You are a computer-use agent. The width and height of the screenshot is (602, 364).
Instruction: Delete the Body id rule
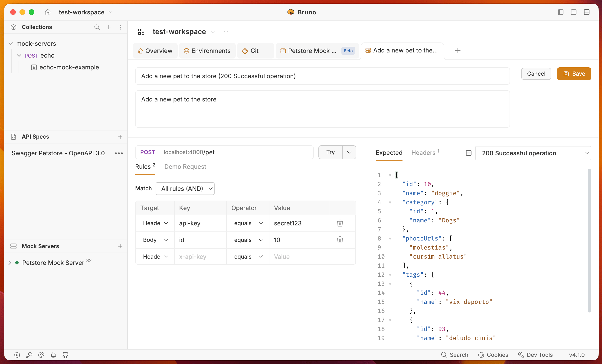[x=340, y=240]
